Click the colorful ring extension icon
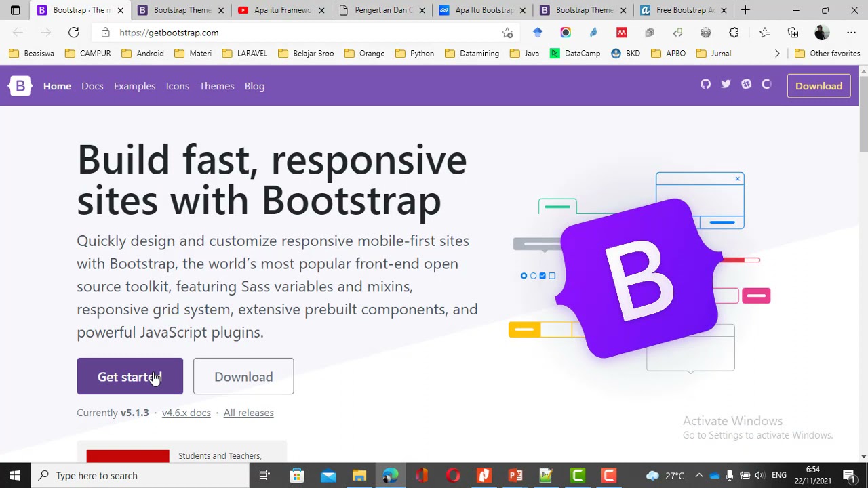 (x=566, y=33)
